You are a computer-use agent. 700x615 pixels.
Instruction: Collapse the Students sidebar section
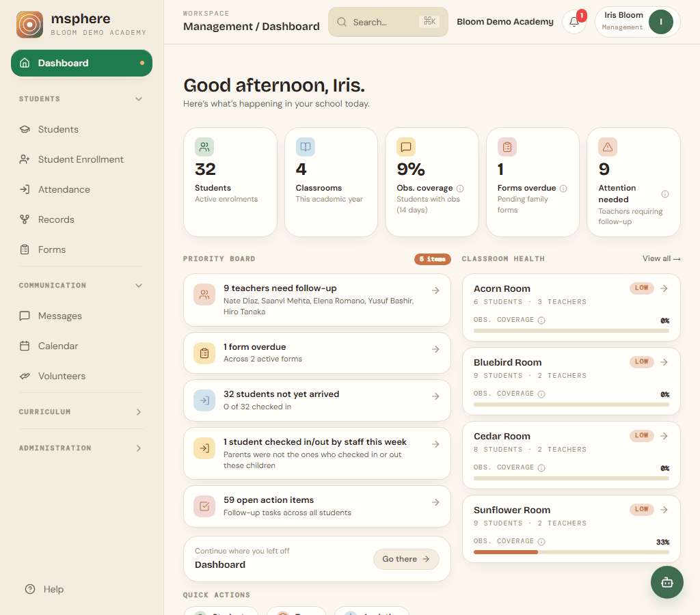pyautogui.click(x=139, y=99)
